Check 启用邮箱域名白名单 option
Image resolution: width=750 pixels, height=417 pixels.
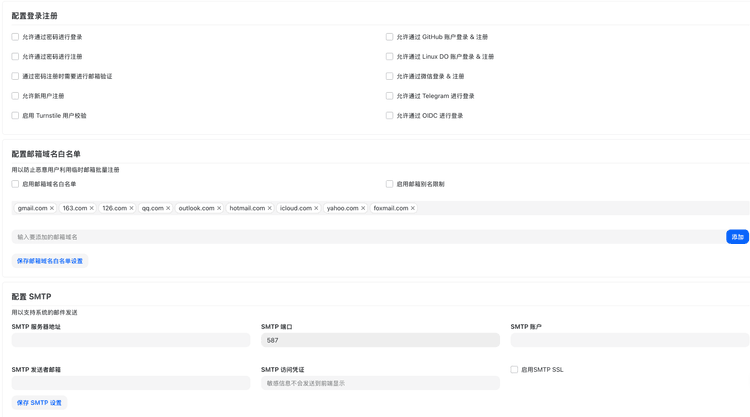point(15,184)
